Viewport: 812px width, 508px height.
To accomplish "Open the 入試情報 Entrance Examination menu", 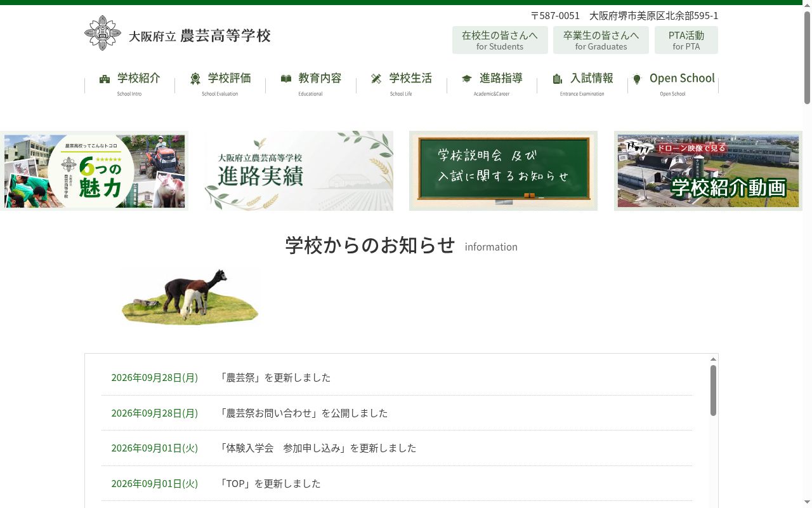I will click(582, 84).
